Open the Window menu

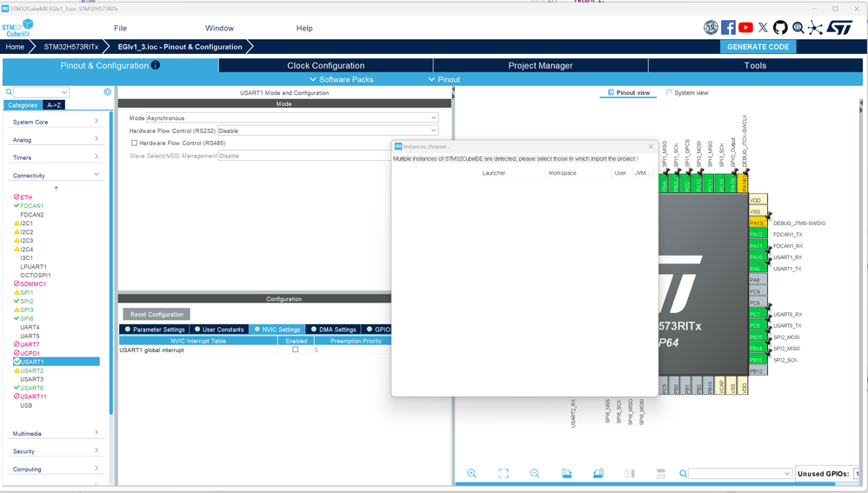(x=219, y=28)
